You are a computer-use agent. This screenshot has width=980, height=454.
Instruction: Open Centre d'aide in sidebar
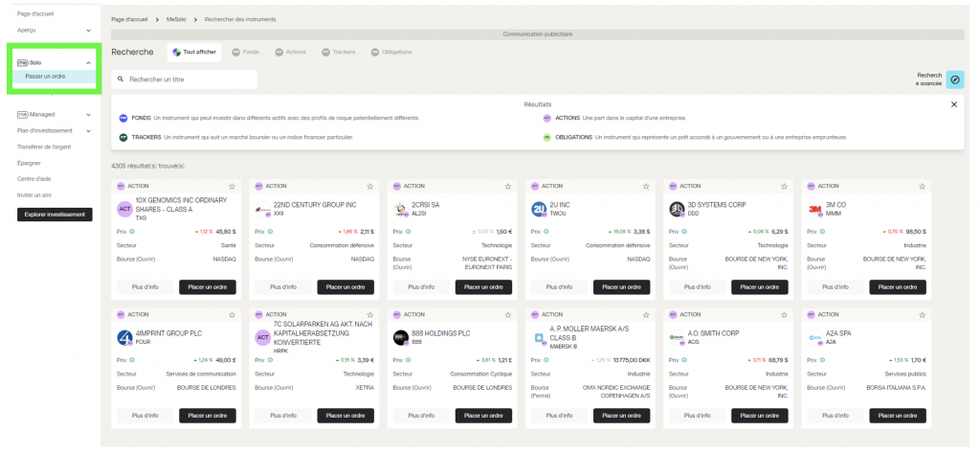click(x=33, y=179)
